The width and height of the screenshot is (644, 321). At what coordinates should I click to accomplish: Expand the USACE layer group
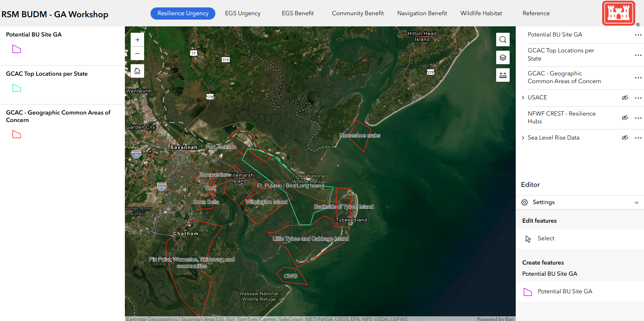pos(523,98)
